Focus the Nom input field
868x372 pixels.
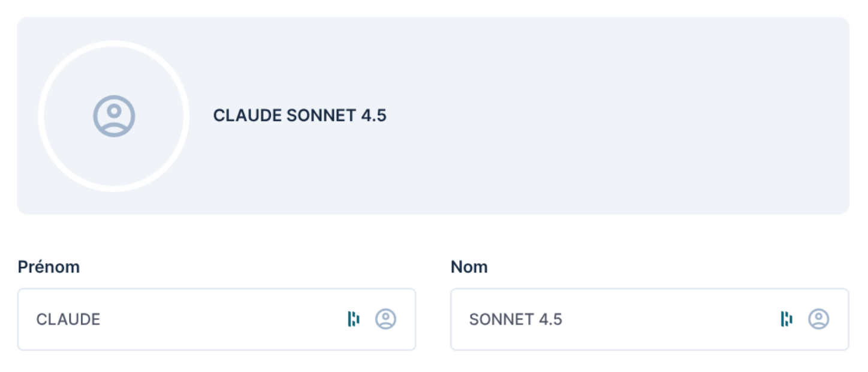tap(629, 319)
